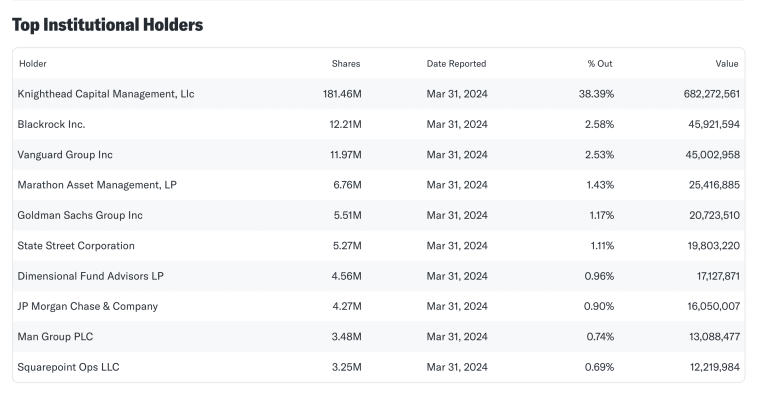Click the date in the Goldman Sachs row
This screenshot has height=399, width=760.
point(457,215)
